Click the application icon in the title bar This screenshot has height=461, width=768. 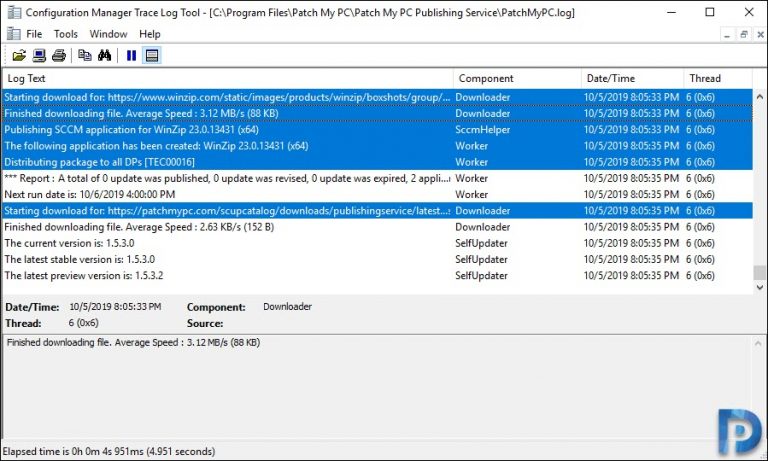[14, 12]
